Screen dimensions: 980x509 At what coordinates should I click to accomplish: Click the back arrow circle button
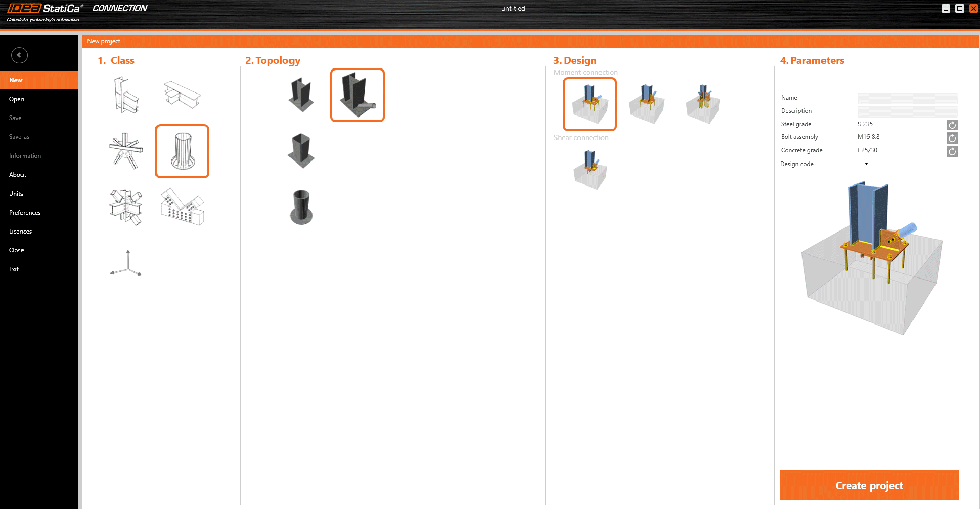point(19,55)
